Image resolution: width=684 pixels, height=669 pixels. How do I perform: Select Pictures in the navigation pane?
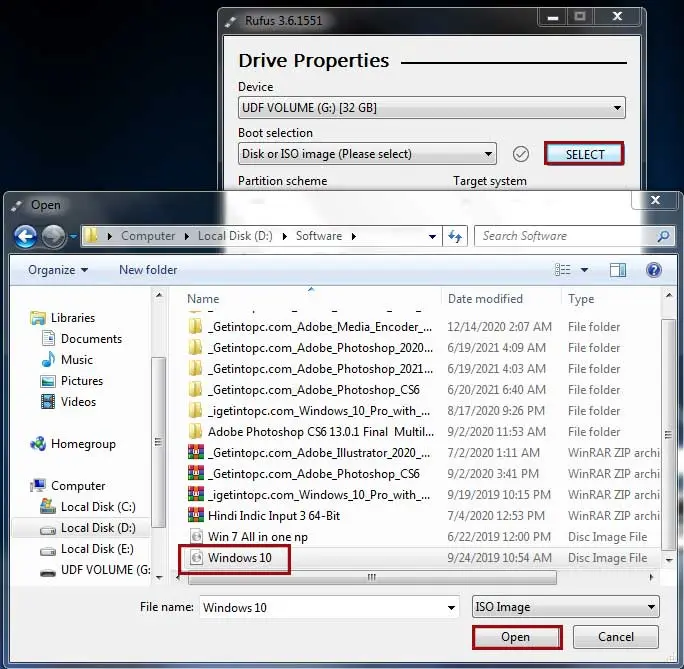82,381
